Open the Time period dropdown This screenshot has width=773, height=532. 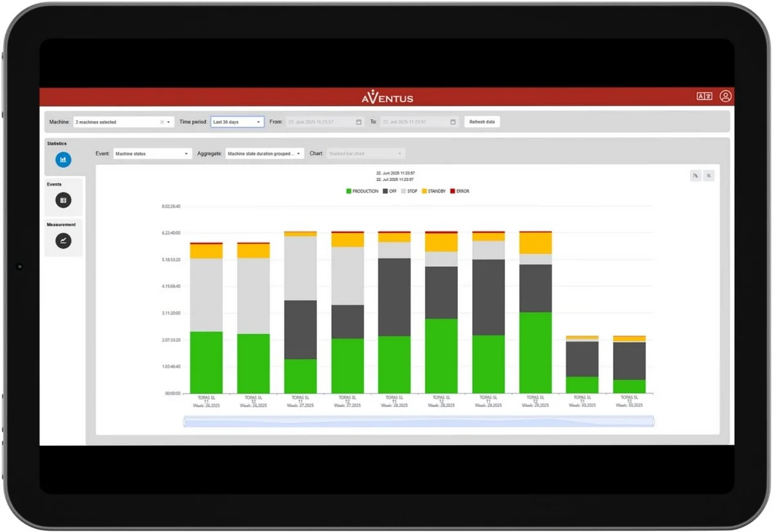[x=237, y=122]
